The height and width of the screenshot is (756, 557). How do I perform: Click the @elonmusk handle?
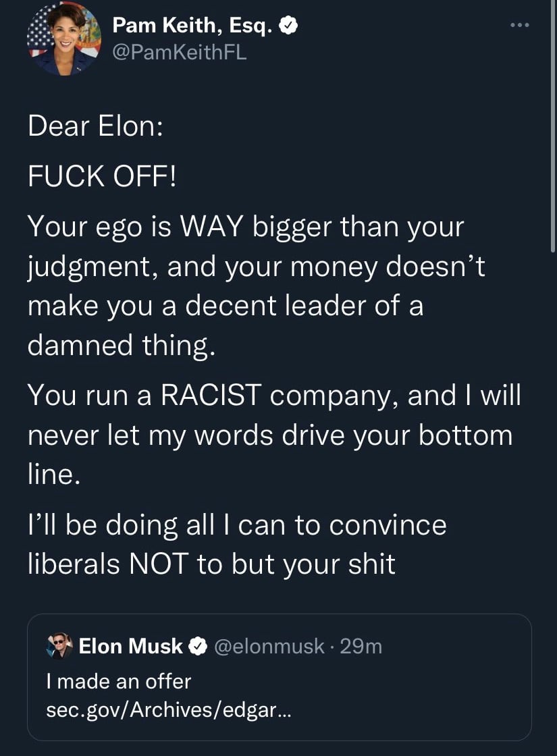pyautogui.click(x=269, y=646)
